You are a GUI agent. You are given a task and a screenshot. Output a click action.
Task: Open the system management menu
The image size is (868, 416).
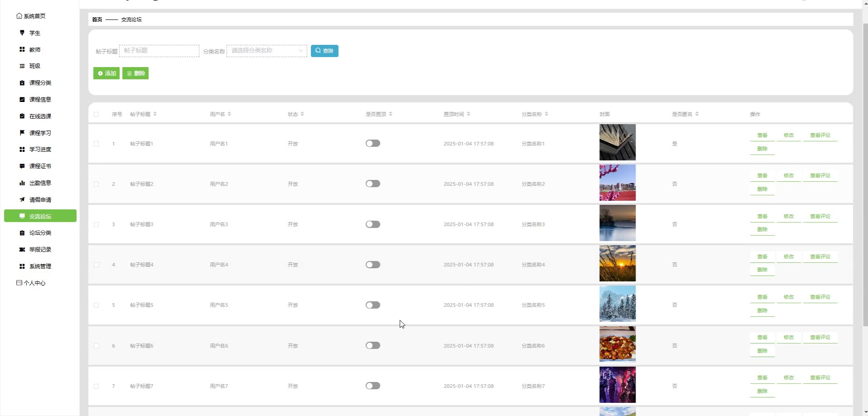coord(40,266)
